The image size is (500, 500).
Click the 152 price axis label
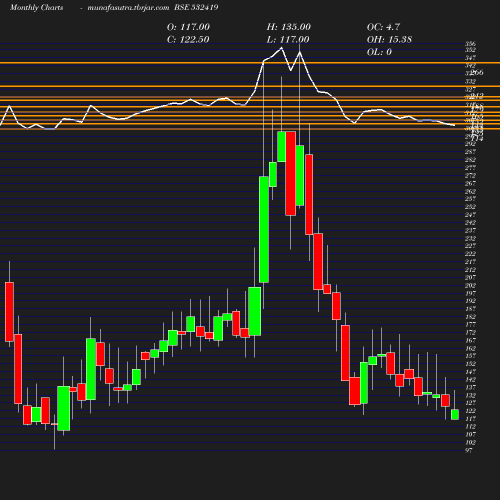point(470,364)
